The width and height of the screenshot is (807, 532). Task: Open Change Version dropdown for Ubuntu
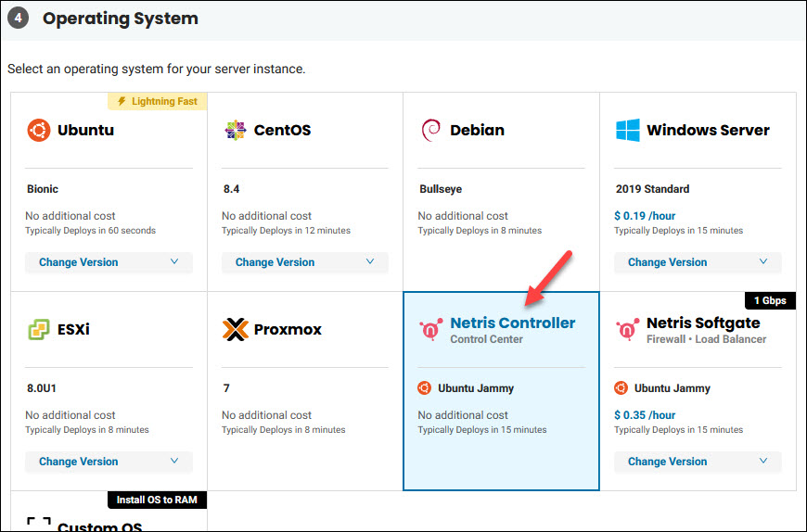[x=109, y=262]
